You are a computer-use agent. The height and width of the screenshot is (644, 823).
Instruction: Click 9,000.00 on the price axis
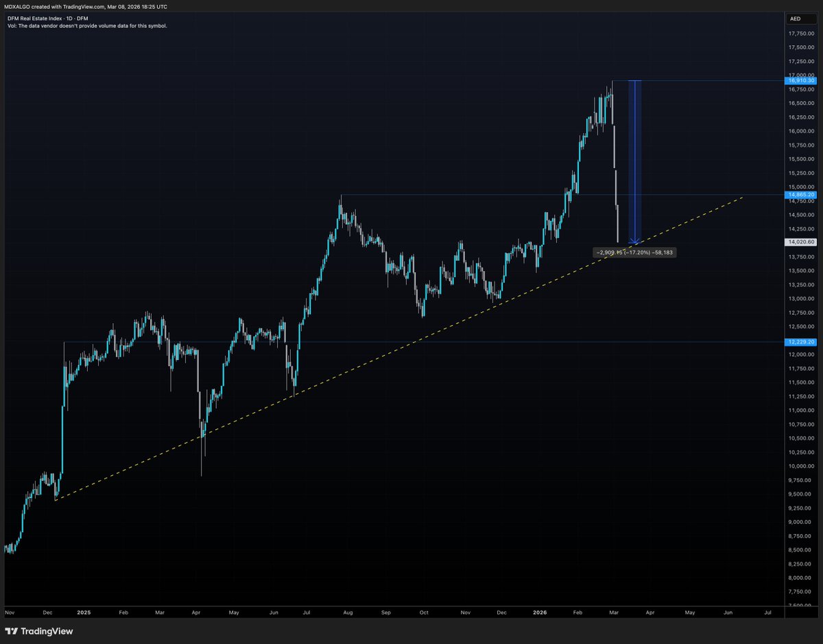click(801, 522)
